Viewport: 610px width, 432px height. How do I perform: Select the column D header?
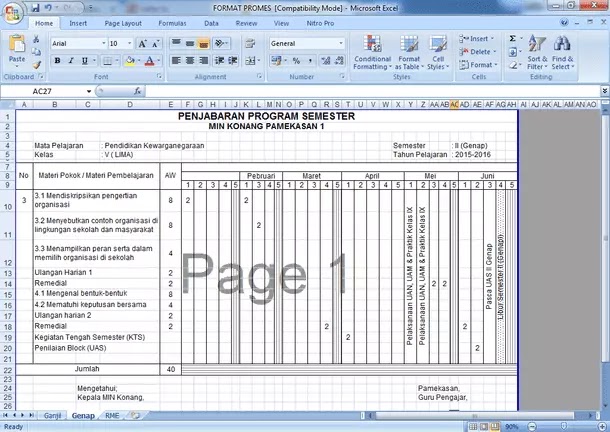click(x=130, y=105)
